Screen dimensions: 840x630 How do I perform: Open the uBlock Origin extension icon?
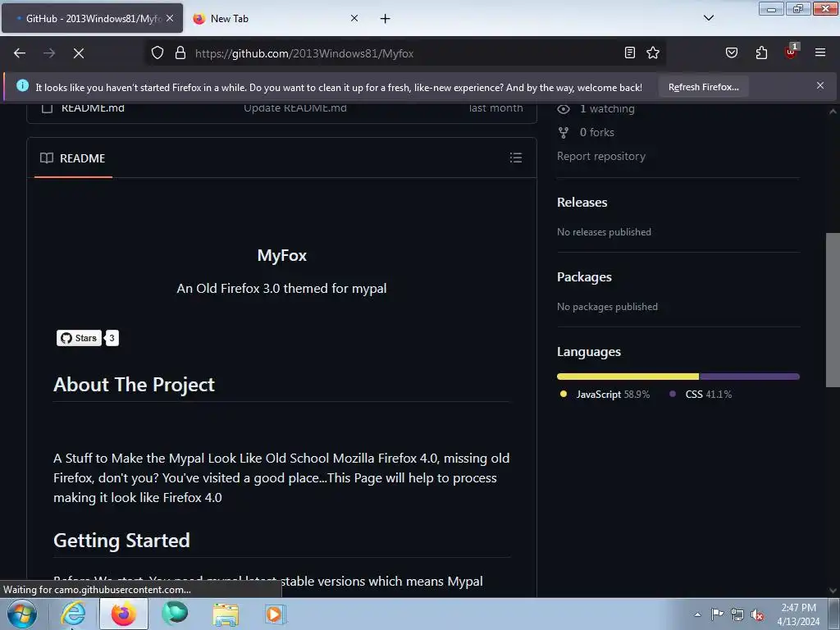pos(792,52)
